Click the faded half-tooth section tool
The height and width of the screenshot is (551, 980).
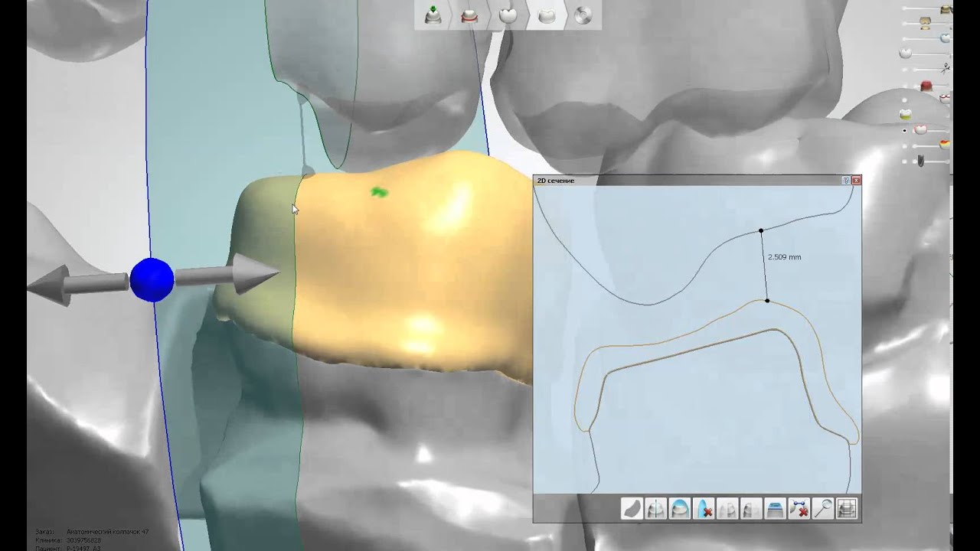(727, 508)
